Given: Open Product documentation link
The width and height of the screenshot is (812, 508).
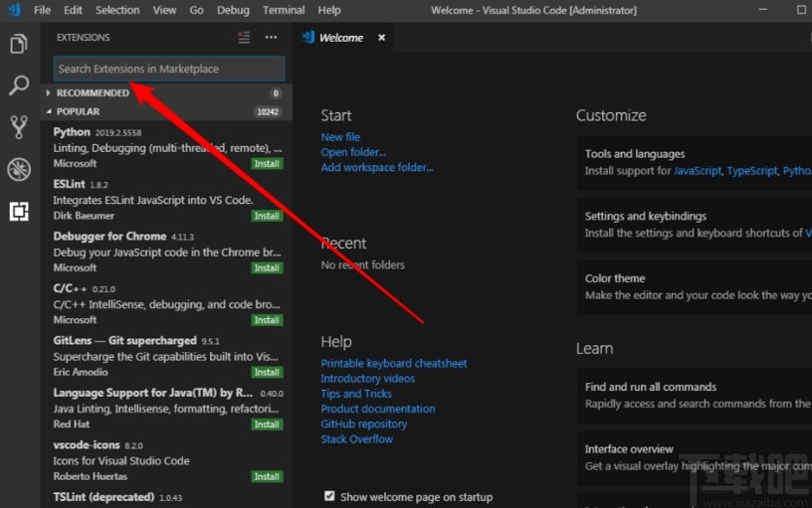Looking at the screenshot, I should [377, 409].
